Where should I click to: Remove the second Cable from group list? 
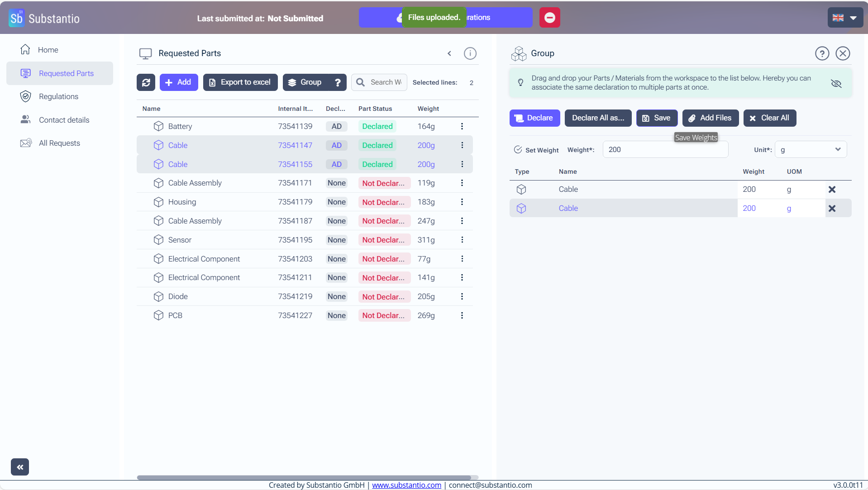(832, 209)
